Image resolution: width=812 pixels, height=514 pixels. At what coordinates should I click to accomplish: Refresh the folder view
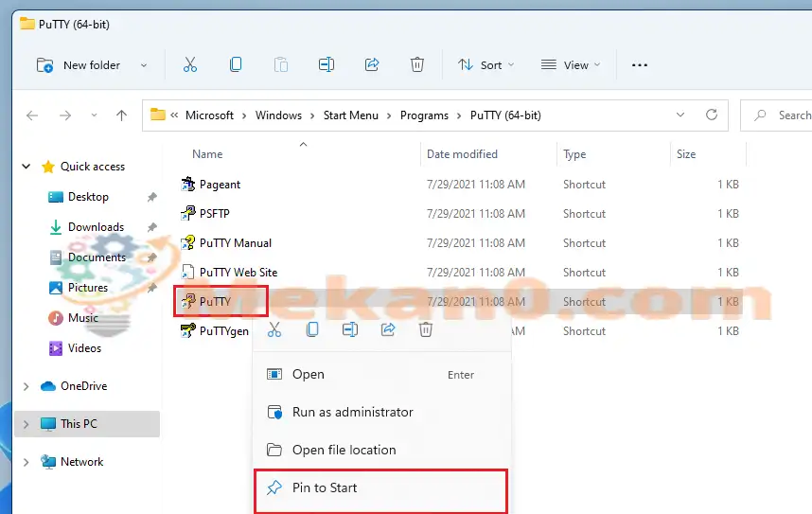[x=712, y=115]
